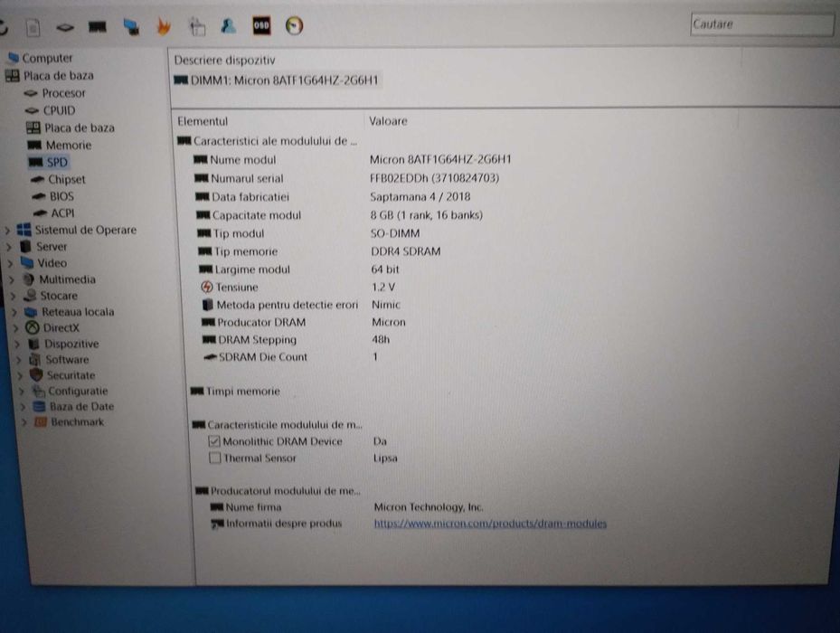840x633 pixels.
Task: Expand the DirectX node
Action: coord(16,328)
